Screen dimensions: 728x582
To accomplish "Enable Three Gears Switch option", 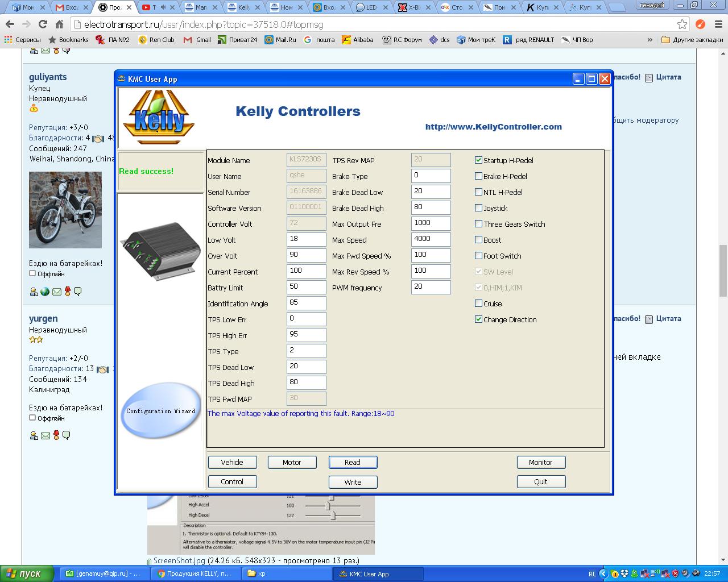I will (x=478, y=224).
